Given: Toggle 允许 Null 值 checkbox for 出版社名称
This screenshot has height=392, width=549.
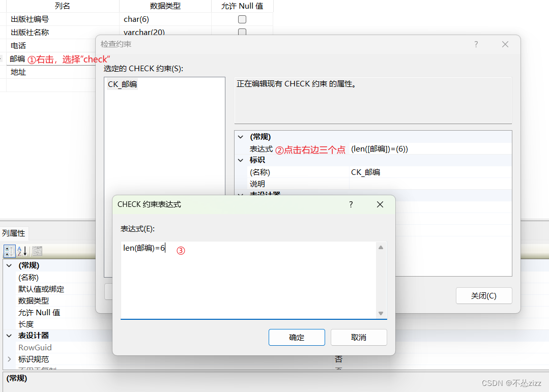Looking at the screenshot, I should [242, 32].
